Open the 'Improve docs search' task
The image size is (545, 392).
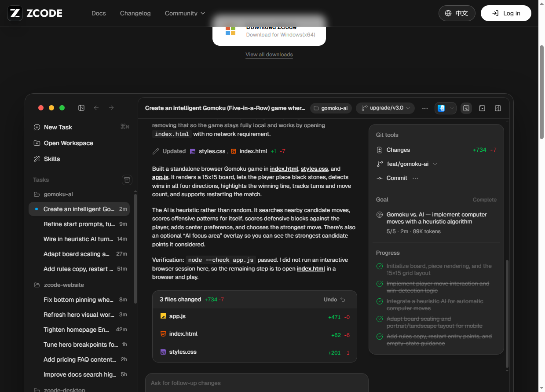pos(80,374)
